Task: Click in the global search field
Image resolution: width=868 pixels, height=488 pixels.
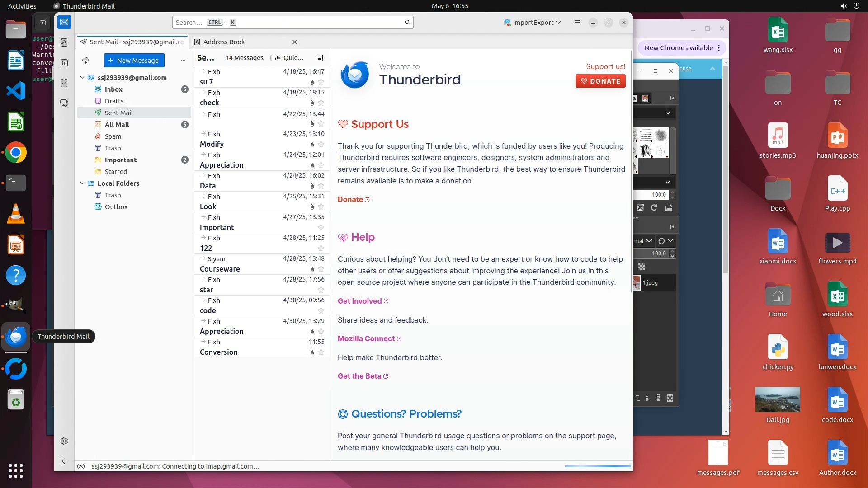Action: click(289, 23)
